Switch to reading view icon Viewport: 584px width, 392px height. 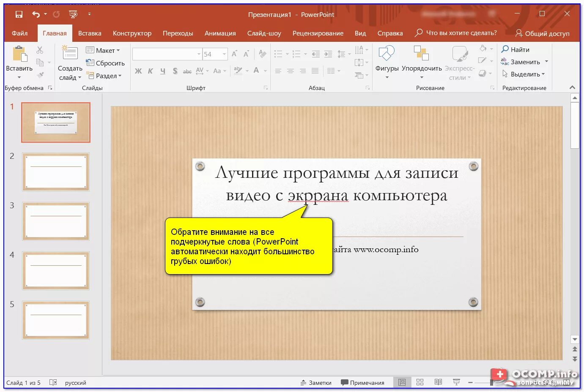point(438,382)
